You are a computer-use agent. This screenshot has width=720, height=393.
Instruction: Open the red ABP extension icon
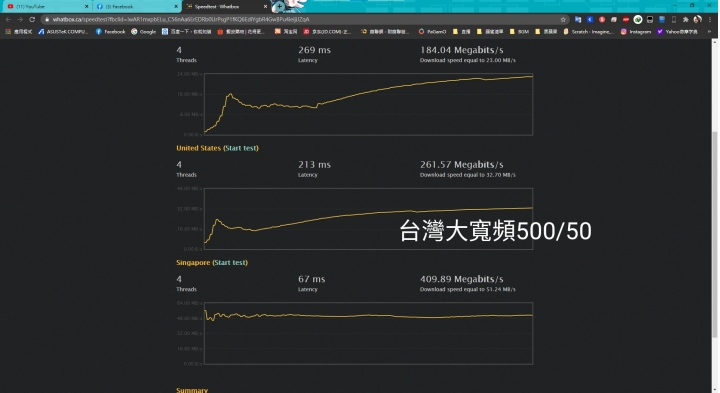(x=626, y=19)
